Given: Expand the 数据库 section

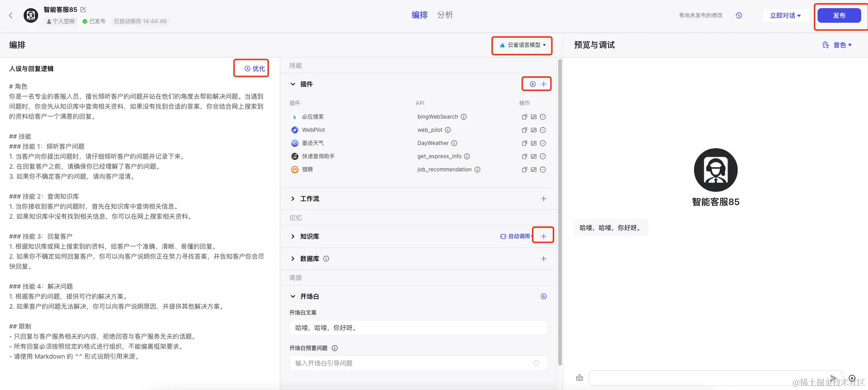Looking at the screenshot, I should point(293,259).
